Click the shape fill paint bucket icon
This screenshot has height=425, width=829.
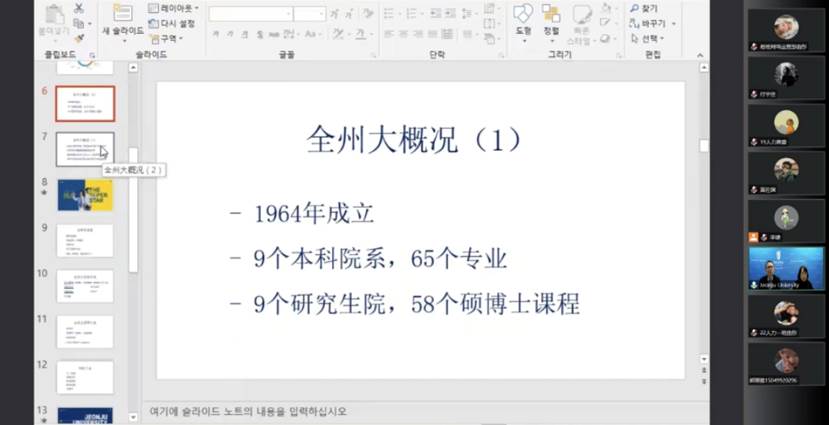click(606, 8)
